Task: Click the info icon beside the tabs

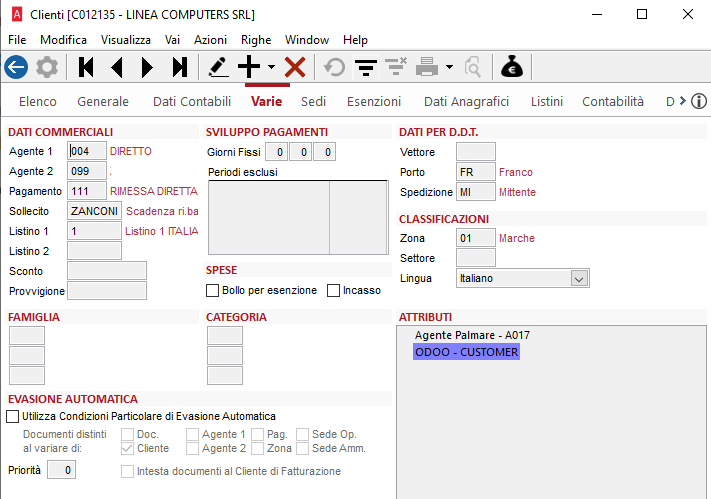Action: pos(699,101)
